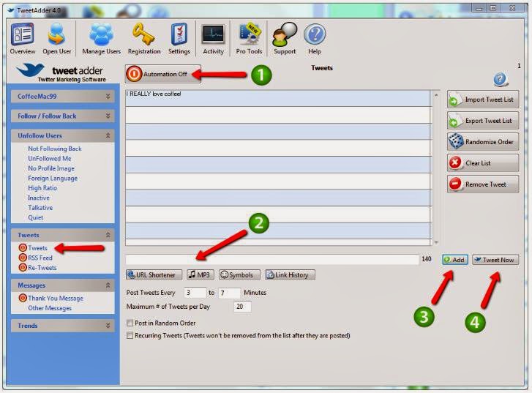
Task: Click the new tweet text input field
Action: click(x=272, y=260)
